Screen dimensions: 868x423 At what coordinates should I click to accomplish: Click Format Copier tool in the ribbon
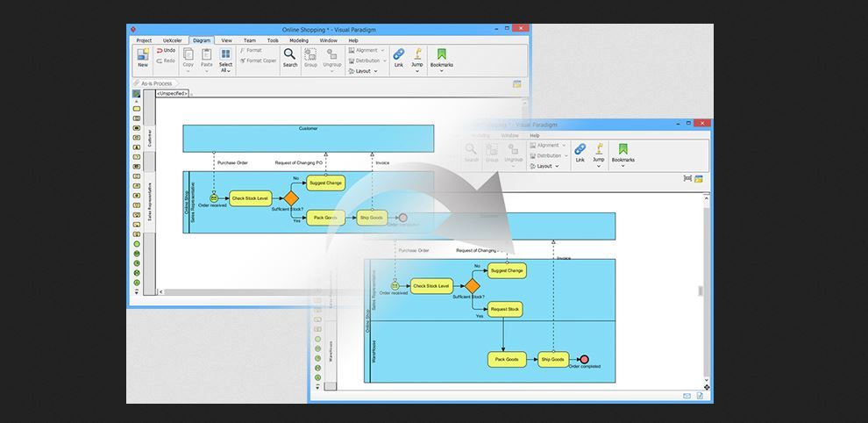pos(260,61)
